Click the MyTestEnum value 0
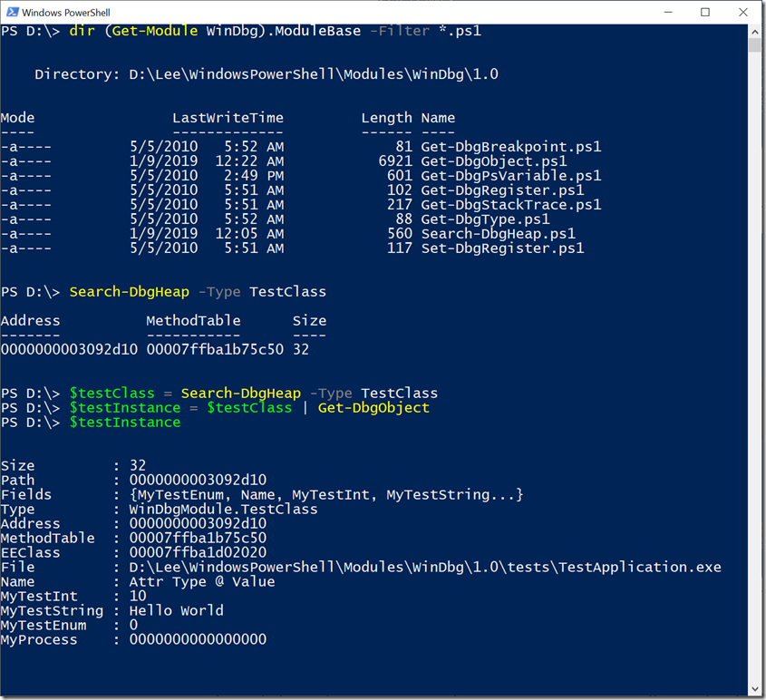This screenshot has width=766, height=700. [133, 626]
